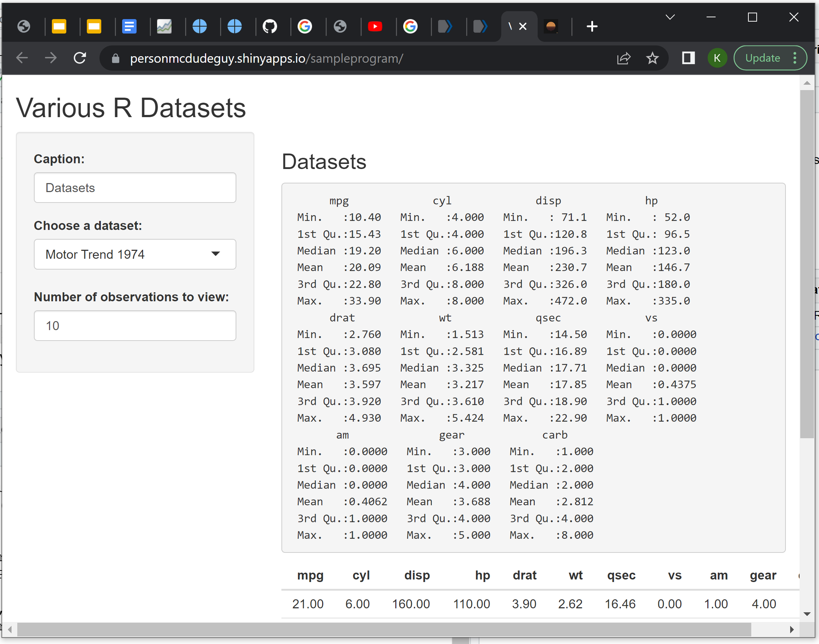This screenshot has height=644, width=819.
Task: Switch to the Google Docs tab
Action: point(129,26)
